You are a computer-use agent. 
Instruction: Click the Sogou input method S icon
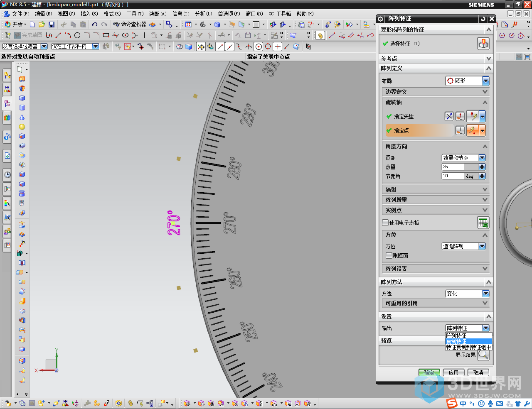coord(452,403)
